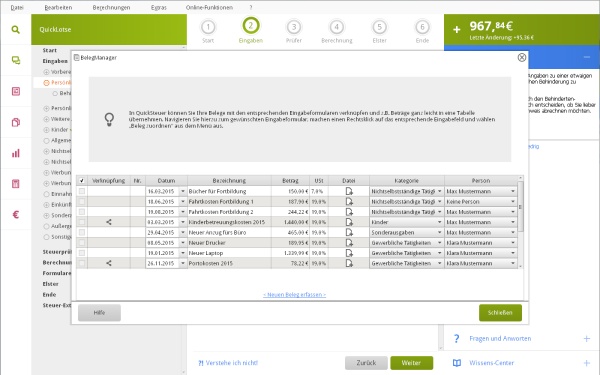Click share link icon for Kinderbetreuungskosten row

click(109, 222)
